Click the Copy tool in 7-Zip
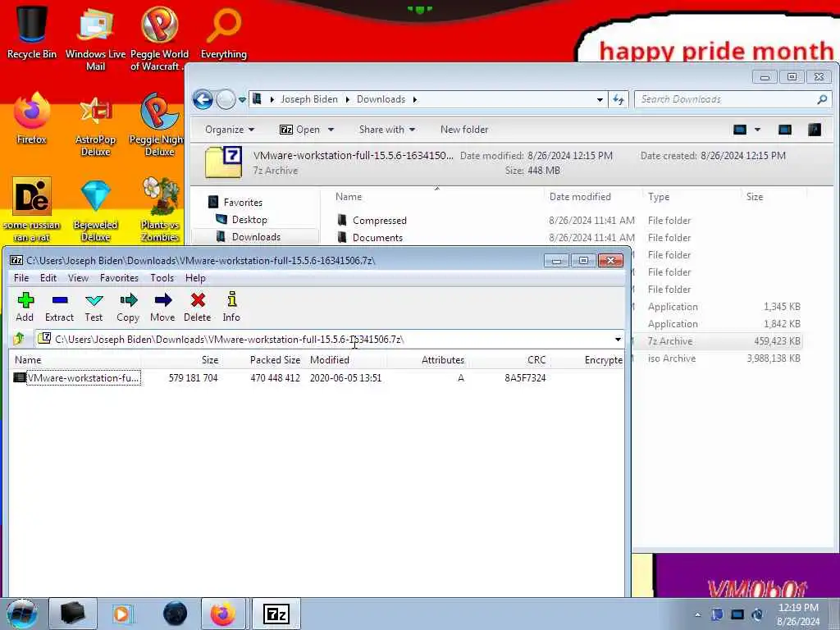 click(128, 307)
